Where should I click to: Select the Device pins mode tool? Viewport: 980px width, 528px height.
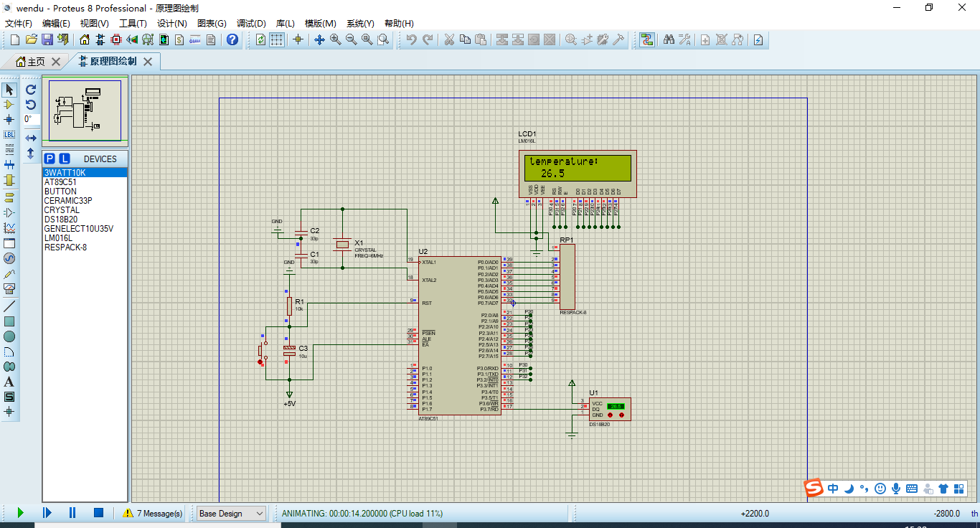coord(9,212)
